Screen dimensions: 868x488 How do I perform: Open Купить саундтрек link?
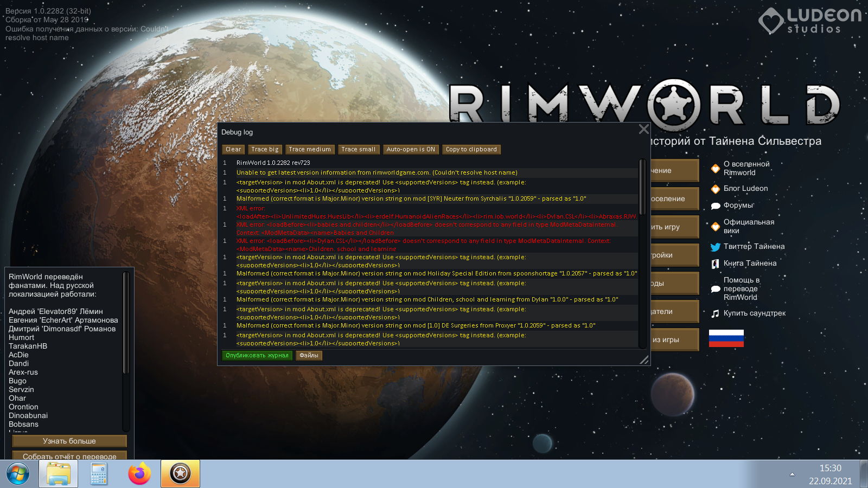(x=755, y=313)
